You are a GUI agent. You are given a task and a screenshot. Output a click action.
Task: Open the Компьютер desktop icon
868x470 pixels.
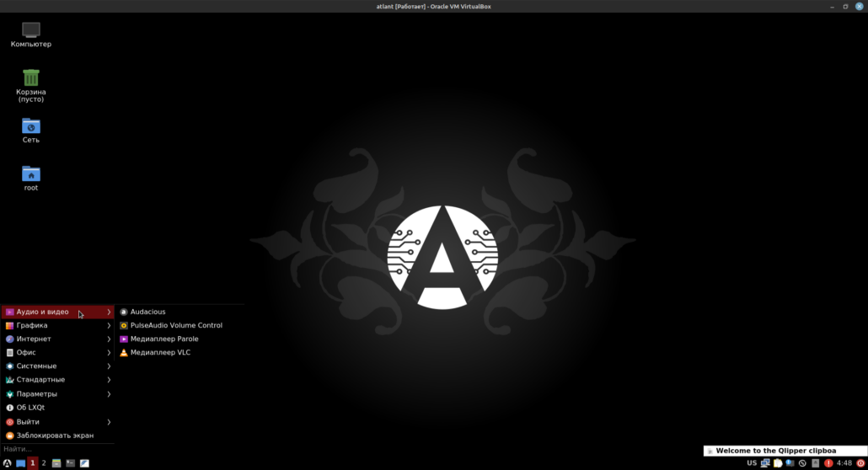[x=31, y=30]
